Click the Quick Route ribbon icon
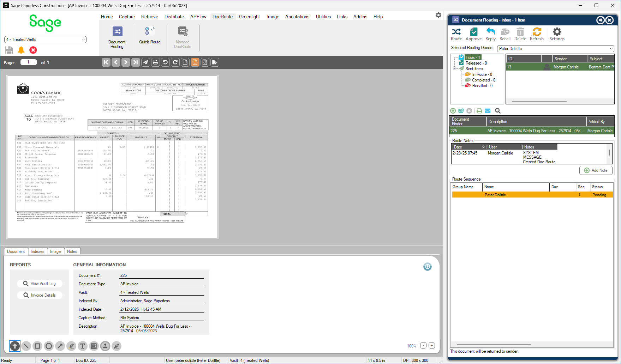Image resolution: width=621 pixels, height=364 pixels. click(x=150, y=36)
